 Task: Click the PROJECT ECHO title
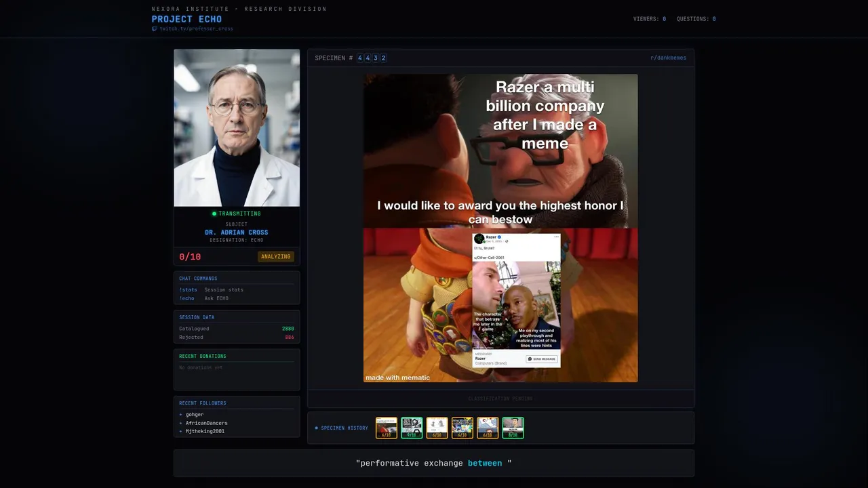click(186, 19)
